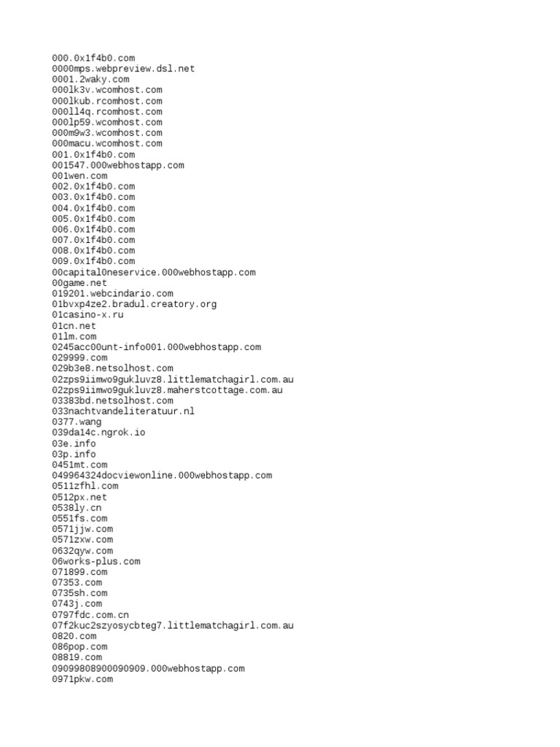Select the 0245acc00unt-info001.000webhostapp.com line
This screenshot has width=560, height=747.
tap(157, 347)
